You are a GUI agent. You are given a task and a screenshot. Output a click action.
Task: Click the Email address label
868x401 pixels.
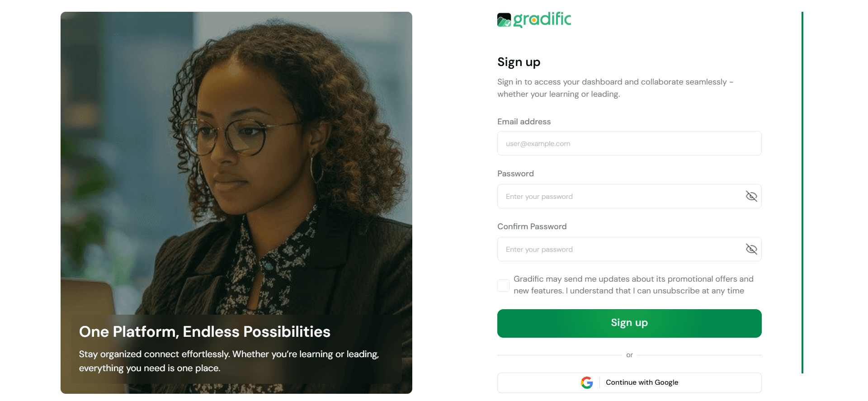[x=524, y=122]
